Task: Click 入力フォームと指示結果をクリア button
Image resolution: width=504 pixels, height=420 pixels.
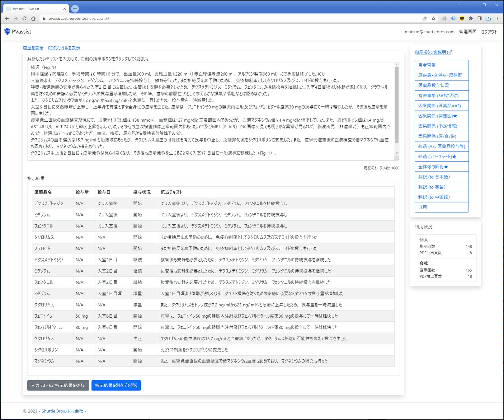Action: pos(58,385)
